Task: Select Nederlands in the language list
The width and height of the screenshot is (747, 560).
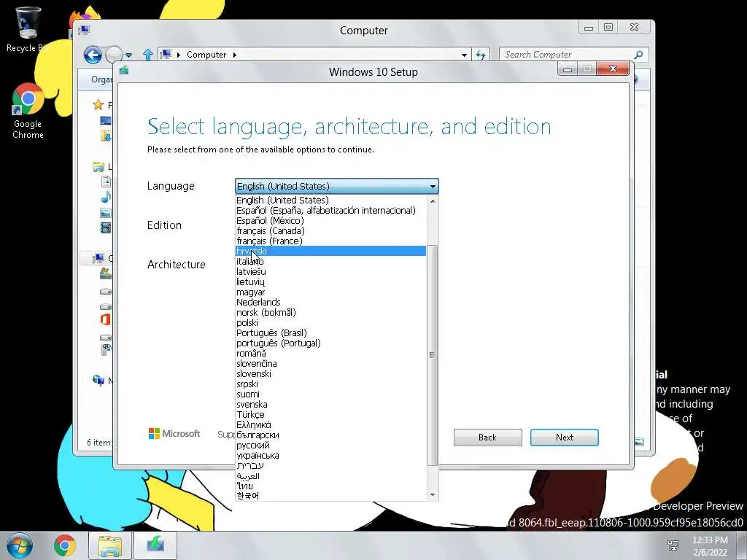Action: [x=330, y=302]
